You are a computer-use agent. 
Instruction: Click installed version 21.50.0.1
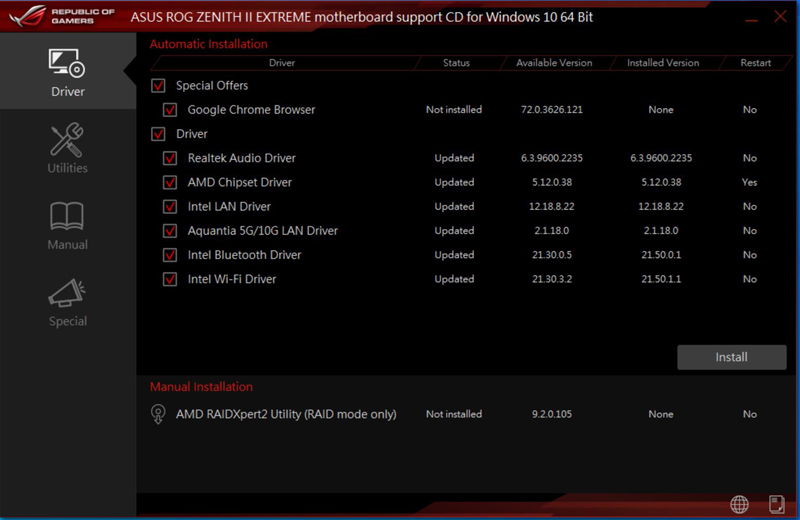[661, 255]
